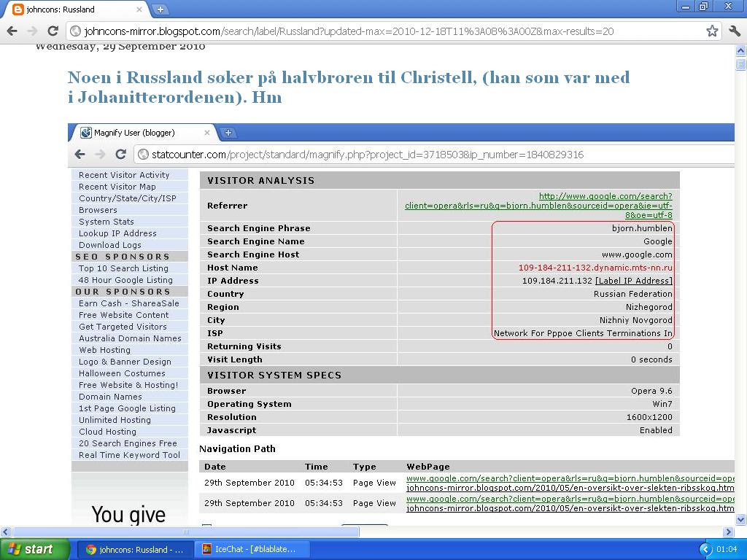
Task: Click the Get Targeted Visitors link
Action: tap(123, 327)
